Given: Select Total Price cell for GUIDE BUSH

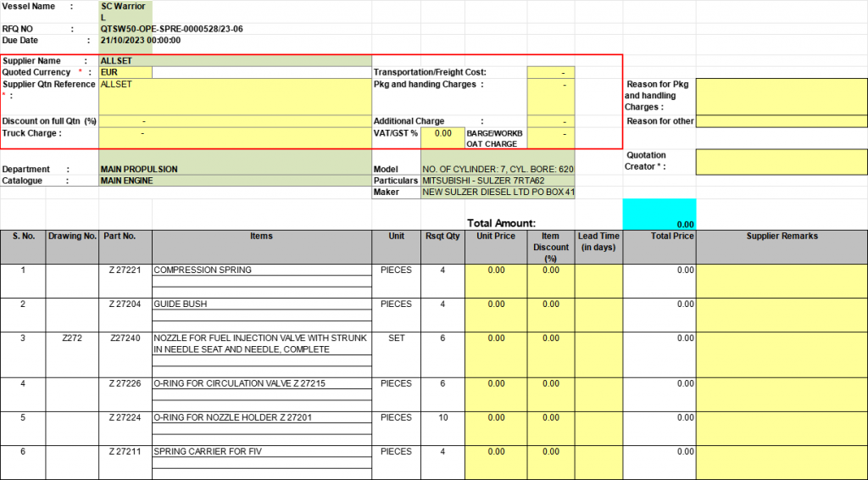Looking at the screenshot, I should [659, 315].
